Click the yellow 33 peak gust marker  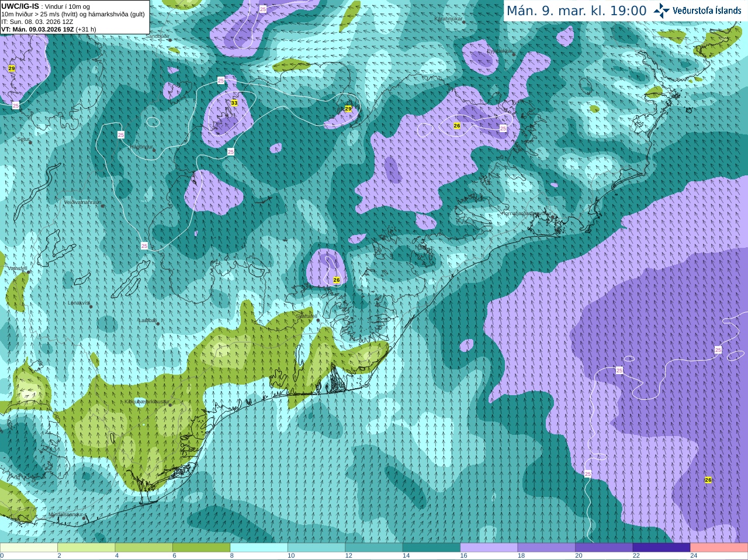tap(234, 103)
